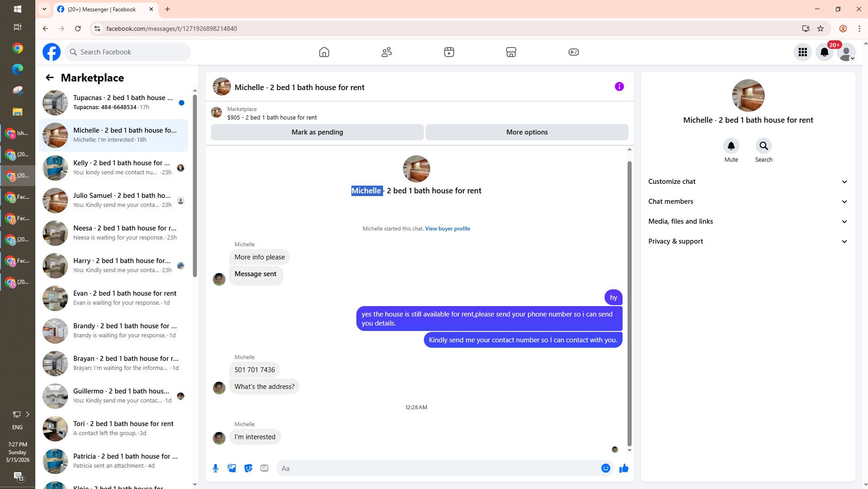Open the $905 Marketplace listing banner
The image size is (868, 489).
click(420, 113)
